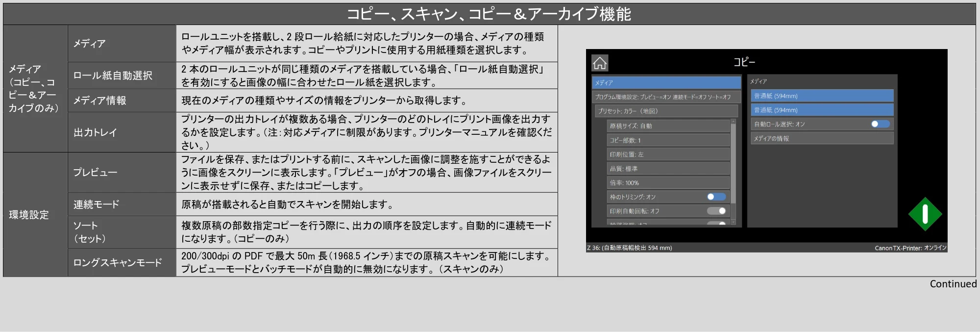Click the Continued label

pos(953,283)
